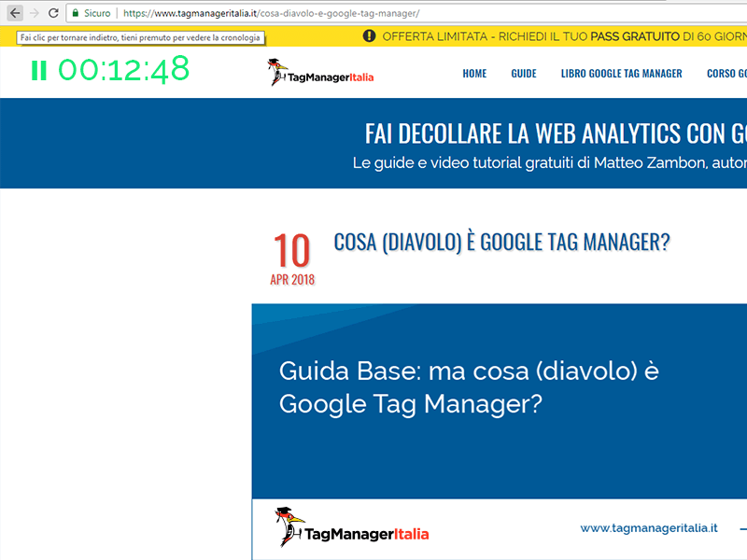Click the Sicuro label in address bar
Viewport: 747px width, 560px height.
(97, 13)
